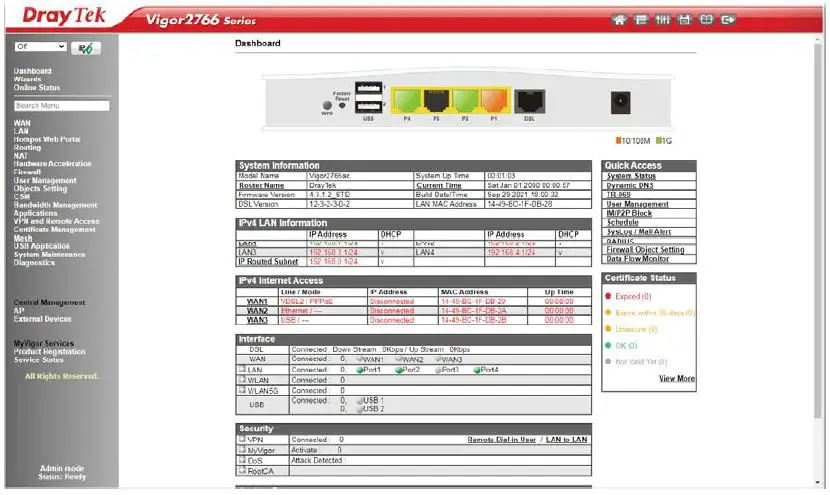Open the LAN to LAN link
Viewport: 830px width, 495px height.
[566, 439]
